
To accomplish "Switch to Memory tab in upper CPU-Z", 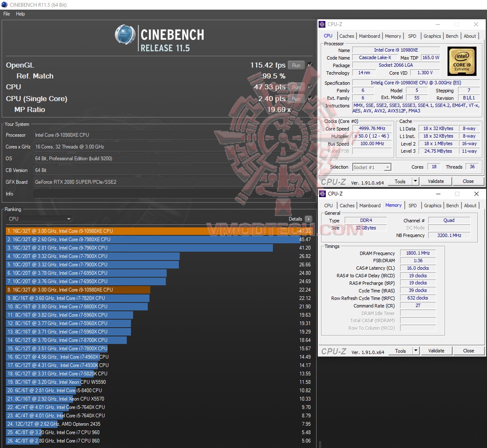I will 393,36.
